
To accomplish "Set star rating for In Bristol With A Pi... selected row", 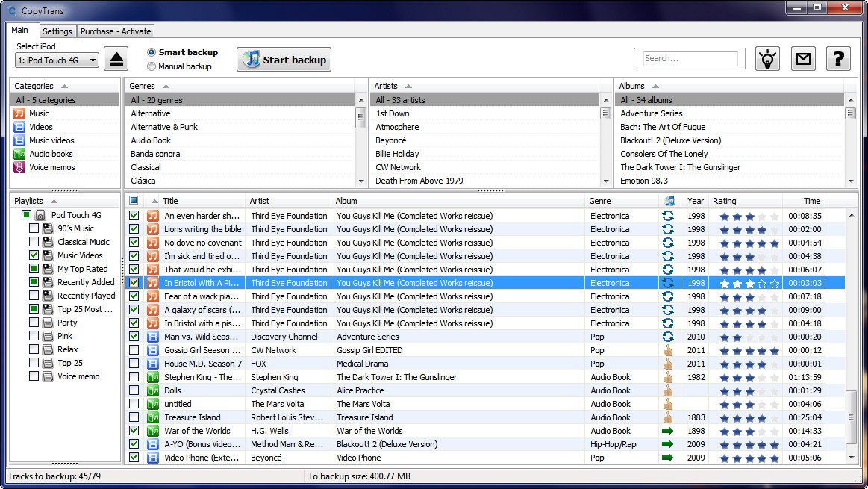I will [749, 284].
